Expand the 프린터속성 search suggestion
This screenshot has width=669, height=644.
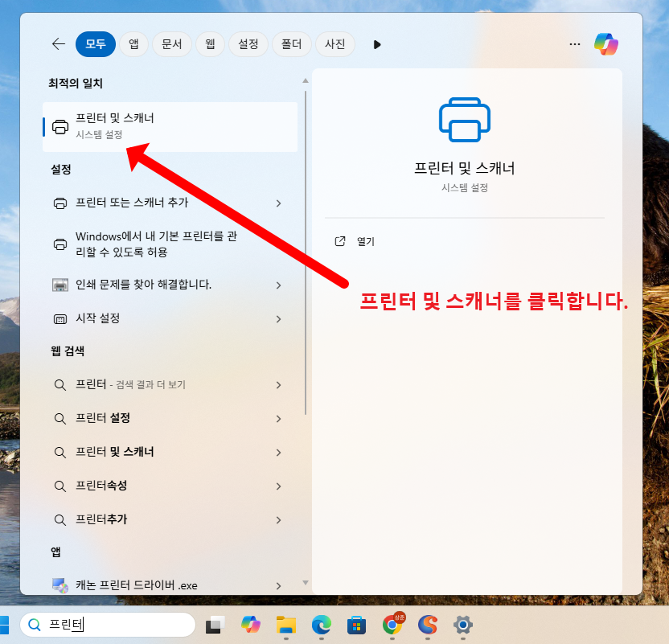coord(278,486)
